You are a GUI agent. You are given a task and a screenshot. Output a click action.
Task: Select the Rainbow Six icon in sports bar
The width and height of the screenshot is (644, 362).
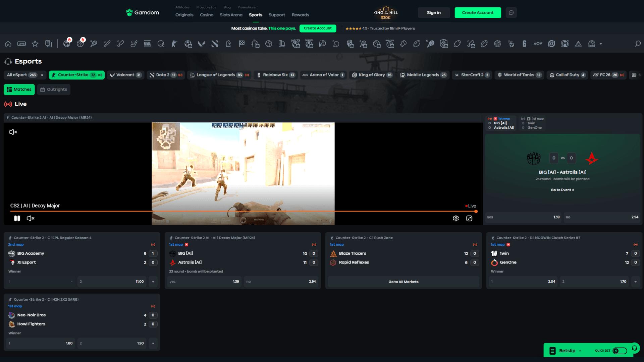[525, 44]
